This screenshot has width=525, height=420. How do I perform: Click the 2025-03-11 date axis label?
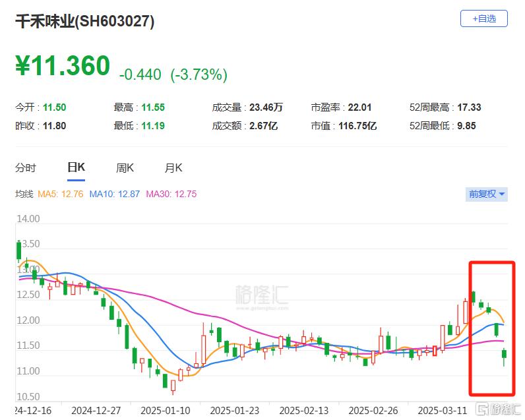(x=443, y=411)
